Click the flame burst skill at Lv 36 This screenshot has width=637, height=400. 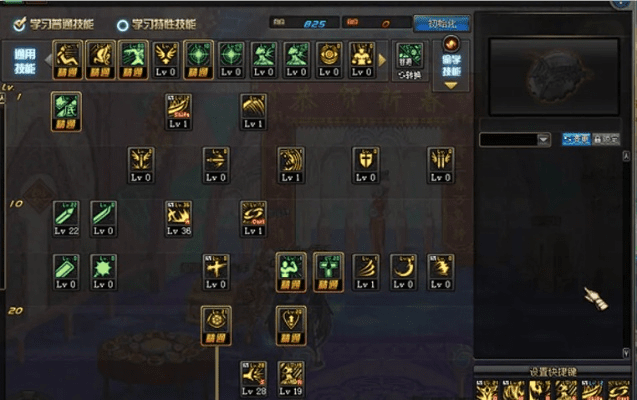(179, 218)
